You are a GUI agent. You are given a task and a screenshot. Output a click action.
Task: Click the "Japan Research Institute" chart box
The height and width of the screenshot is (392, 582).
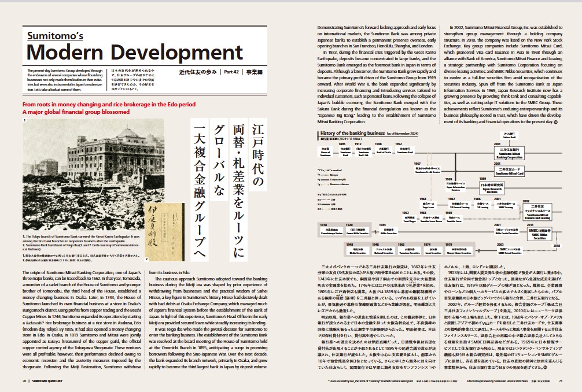pyautogui.click(x=492, y=188)
